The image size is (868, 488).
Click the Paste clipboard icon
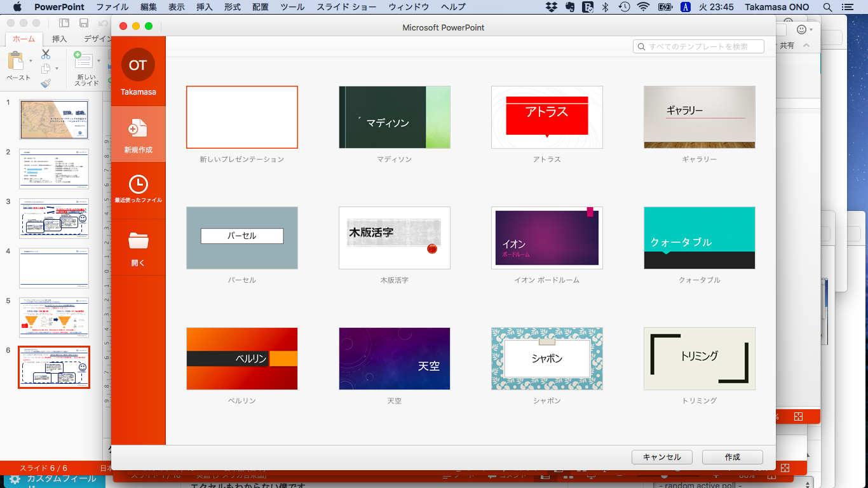tap(15, 61)
